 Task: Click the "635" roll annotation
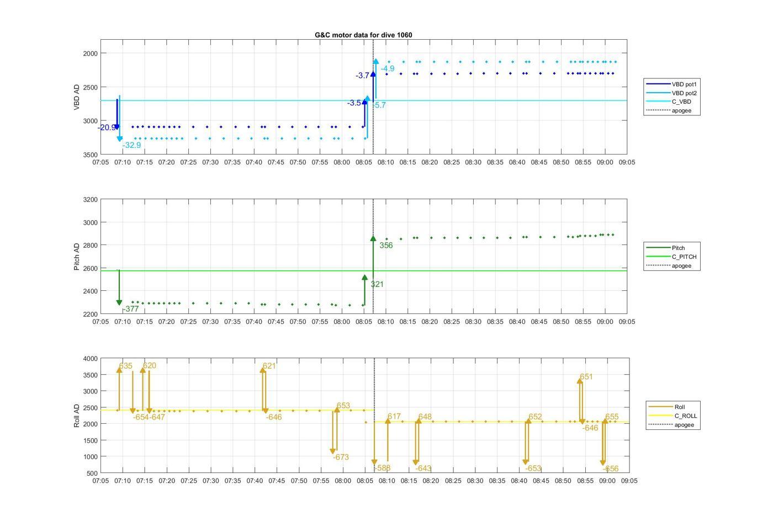[125, 366]
